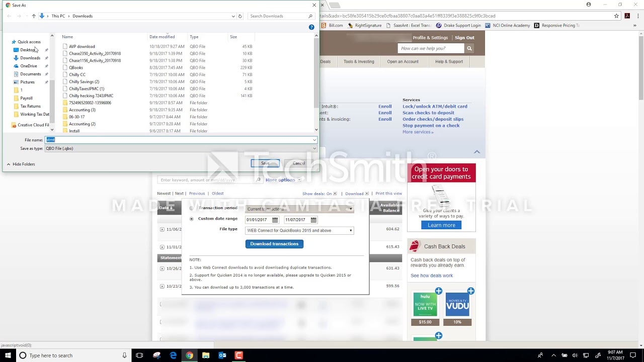Select the Custom date range radio button
644x362 pixels.
click(x=191, y=219)
